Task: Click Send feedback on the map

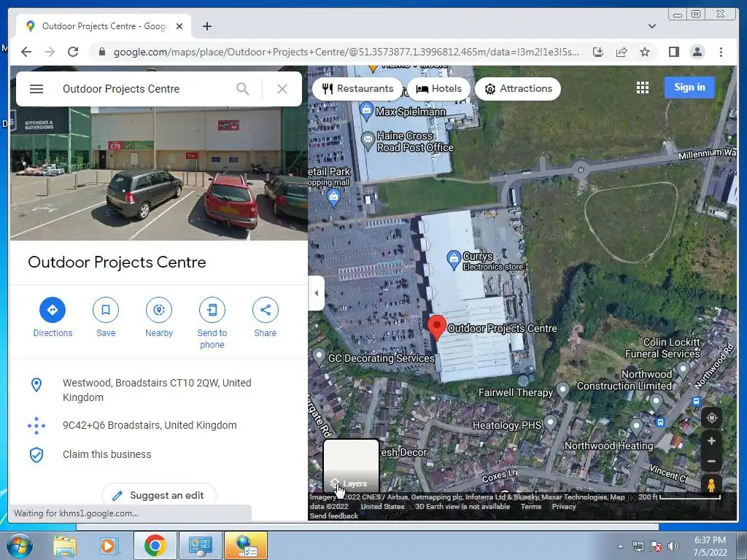Action: coord(333,516)
